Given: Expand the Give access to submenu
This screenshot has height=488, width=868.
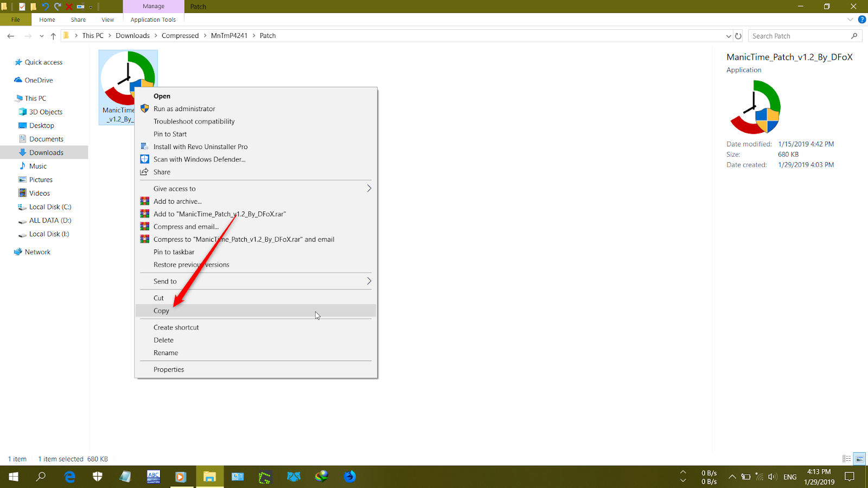Looking at the screenshot, I should 369,189.
